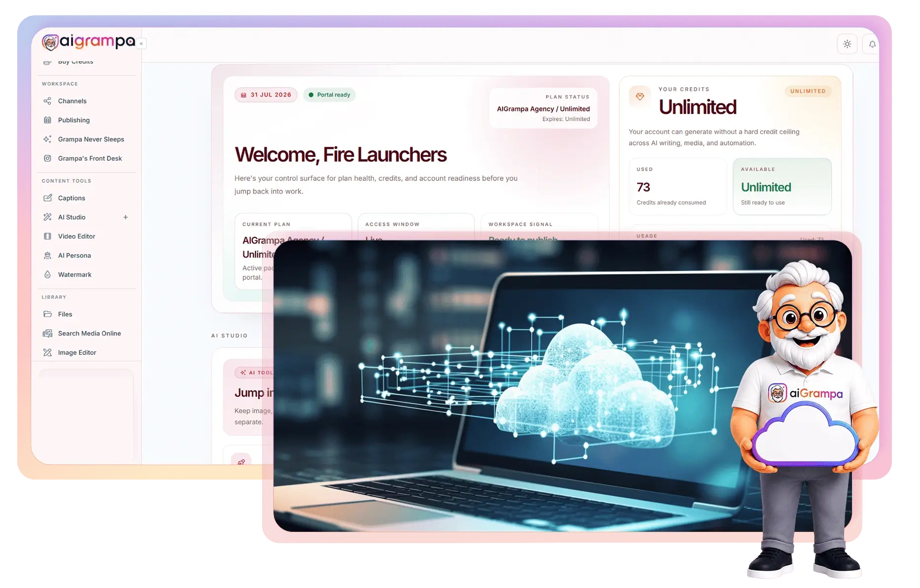Screen dimensions: 920x588
Task: Open the AI Persona icon
Action: pos(47,256)
